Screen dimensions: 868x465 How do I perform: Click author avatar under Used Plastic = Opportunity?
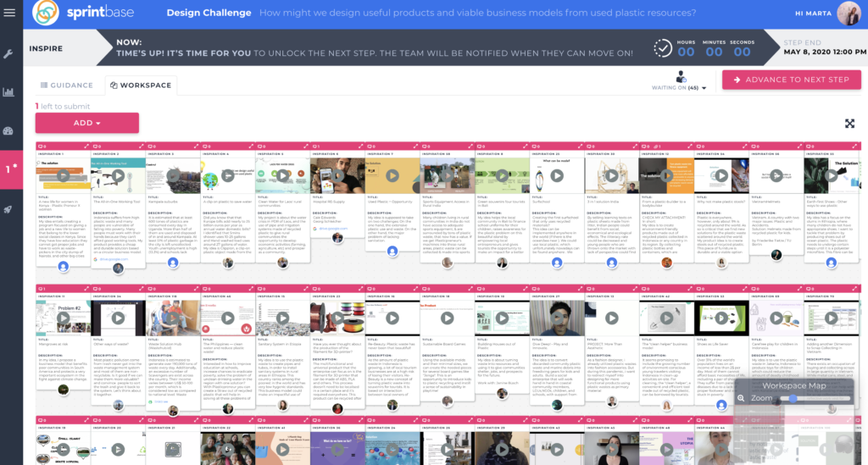click(x=392, y=252)
